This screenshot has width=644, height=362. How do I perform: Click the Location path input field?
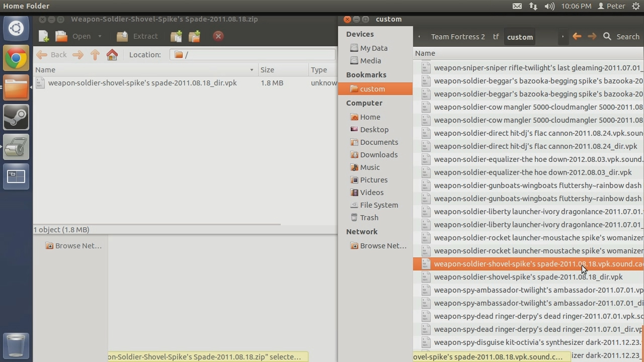point(253,55)
